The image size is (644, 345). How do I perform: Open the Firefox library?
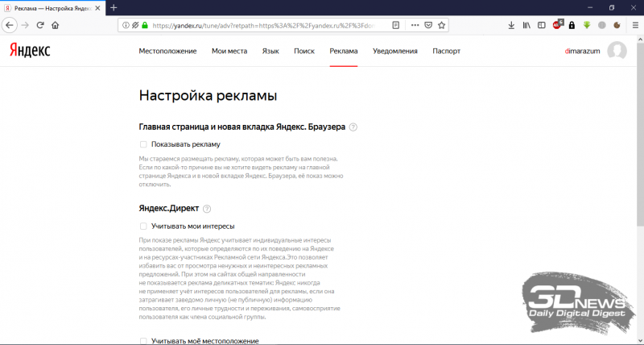pos(526,25)
